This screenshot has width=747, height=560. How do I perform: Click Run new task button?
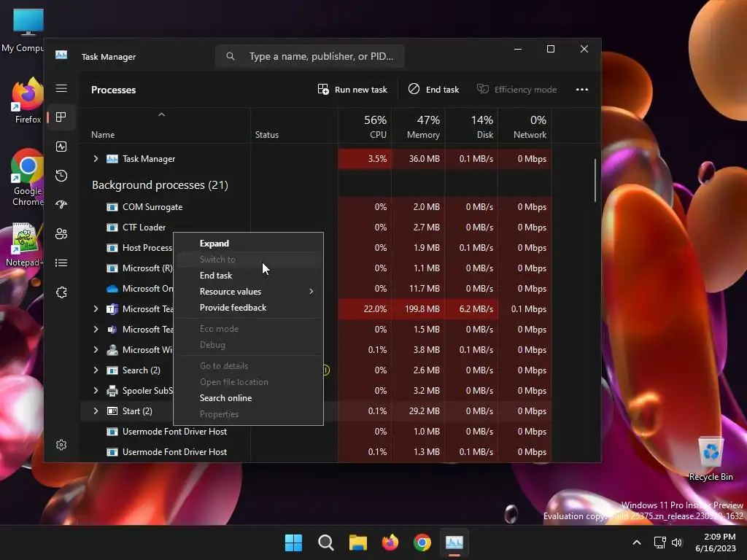(352, 90)
